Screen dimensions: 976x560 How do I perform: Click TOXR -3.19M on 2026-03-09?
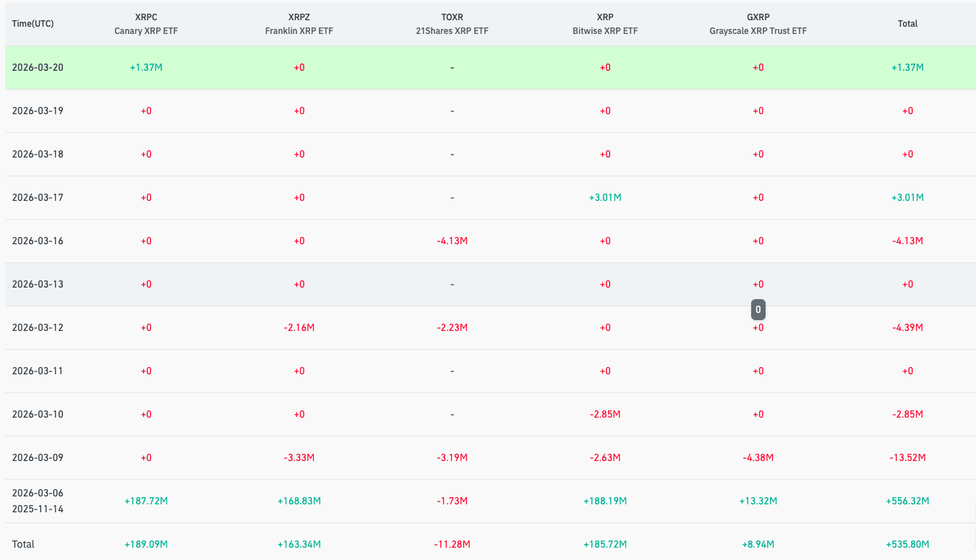click(x=452, y=457)
